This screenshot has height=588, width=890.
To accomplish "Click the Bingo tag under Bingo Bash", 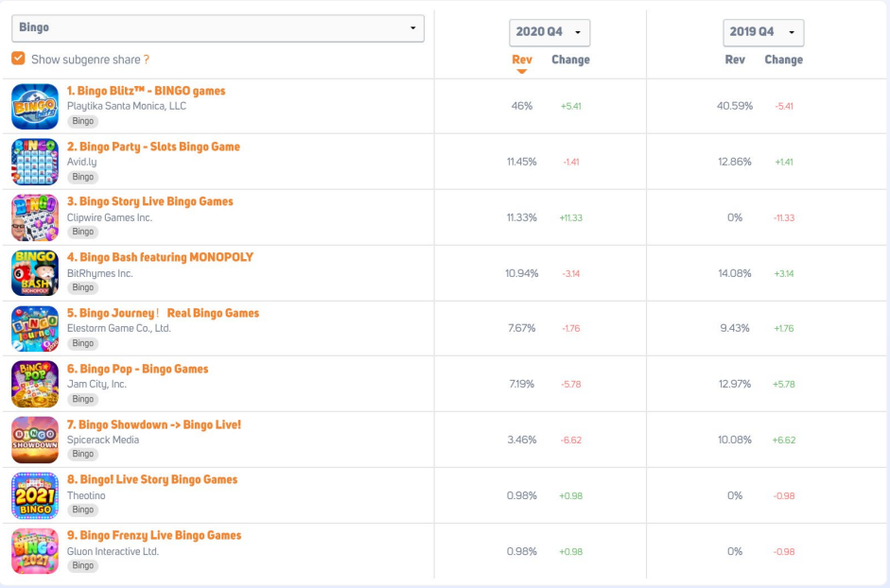I will pos(83,287).
